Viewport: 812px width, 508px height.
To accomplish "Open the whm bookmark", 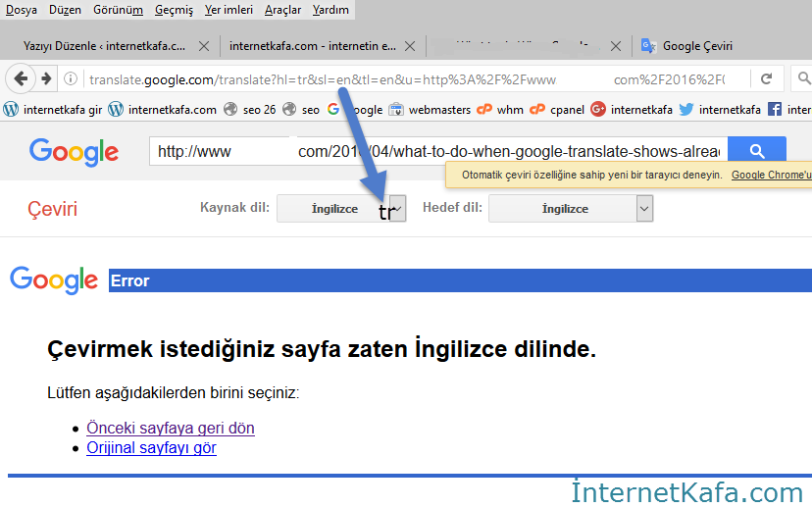I will pyautogui.click(x=500, y=109).
